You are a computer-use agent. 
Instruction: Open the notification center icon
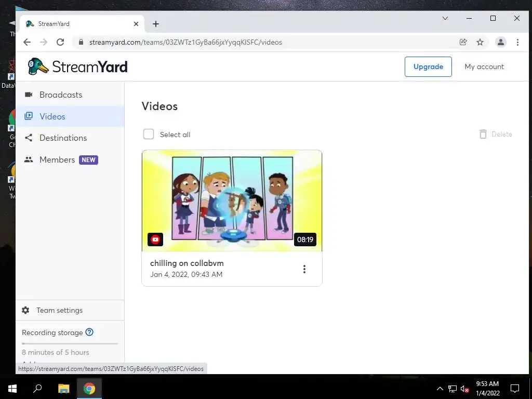515,388
